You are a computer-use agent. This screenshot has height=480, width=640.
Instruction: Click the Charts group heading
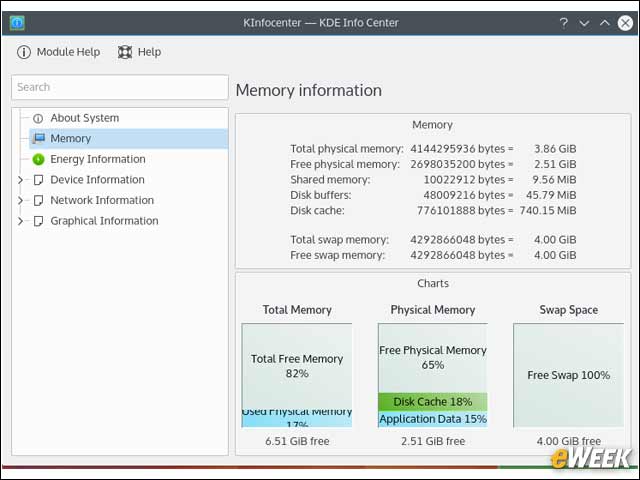[433, 283]
